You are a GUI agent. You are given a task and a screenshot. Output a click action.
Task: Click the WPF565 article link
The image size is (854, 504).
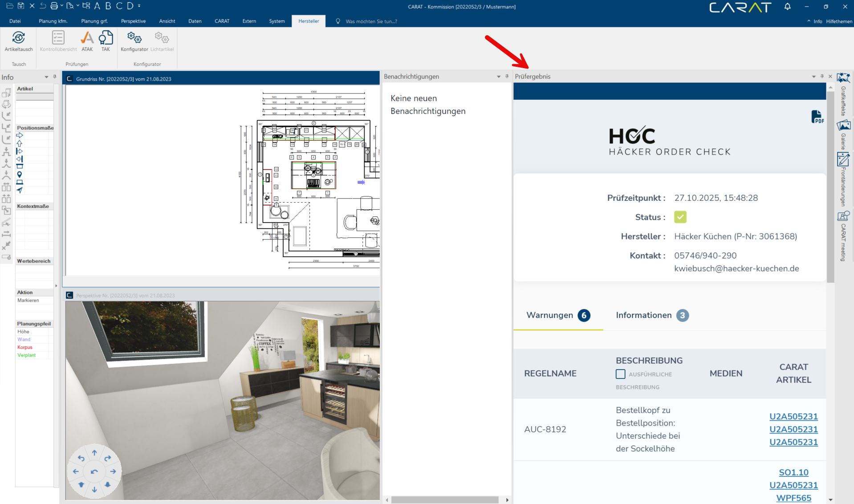tap(793, 498)
